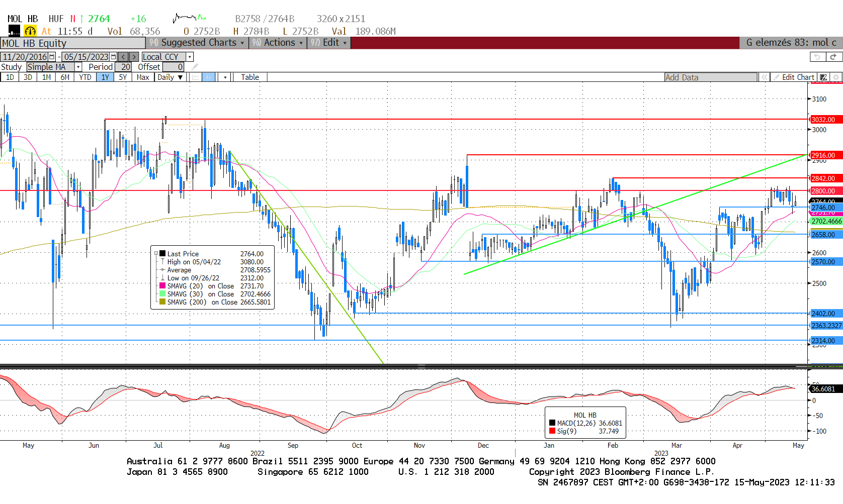
Task: Click the undo arrow icon
Action: pyautogui.click(x=817, y=57)
